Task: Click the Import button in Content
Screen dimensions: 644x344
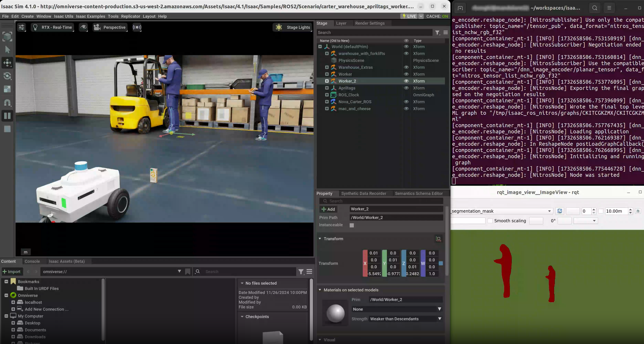Action: point(12,271)
